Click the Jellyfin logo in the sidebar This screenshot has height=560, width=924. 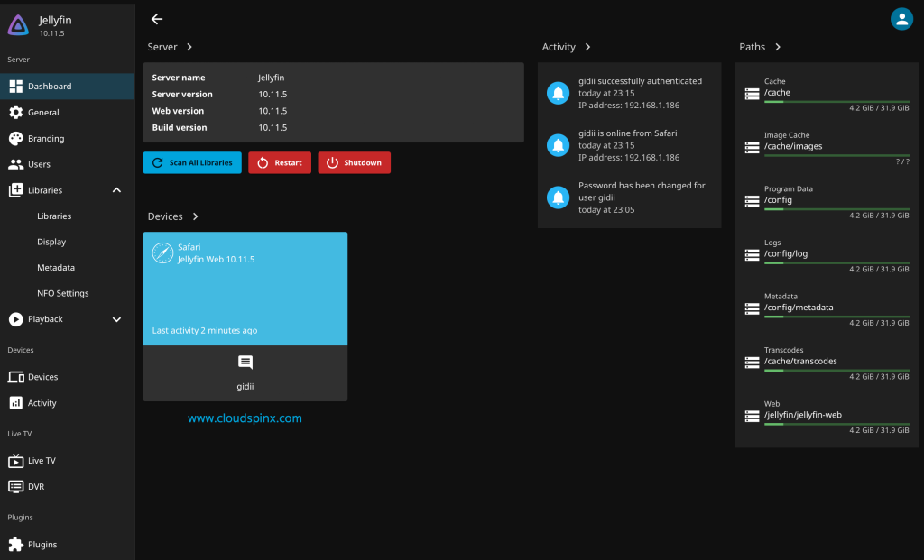tap(17, 25)
